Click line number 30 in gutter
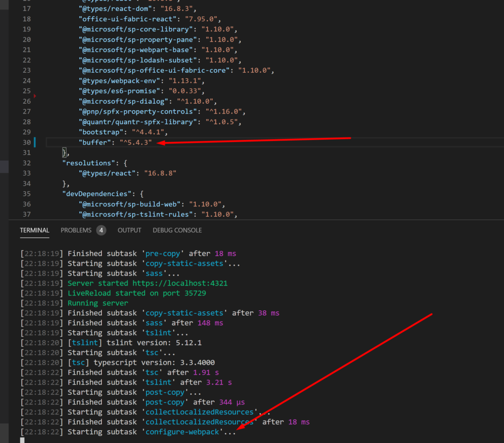This screenshot has width=504, height=443. [27, 142]
